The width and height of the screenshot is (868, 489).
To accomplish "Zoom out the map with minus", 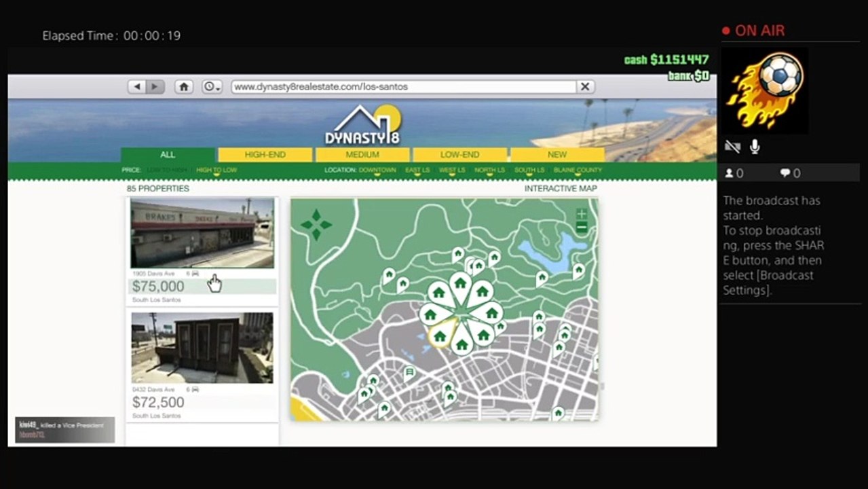I will 582,228.
